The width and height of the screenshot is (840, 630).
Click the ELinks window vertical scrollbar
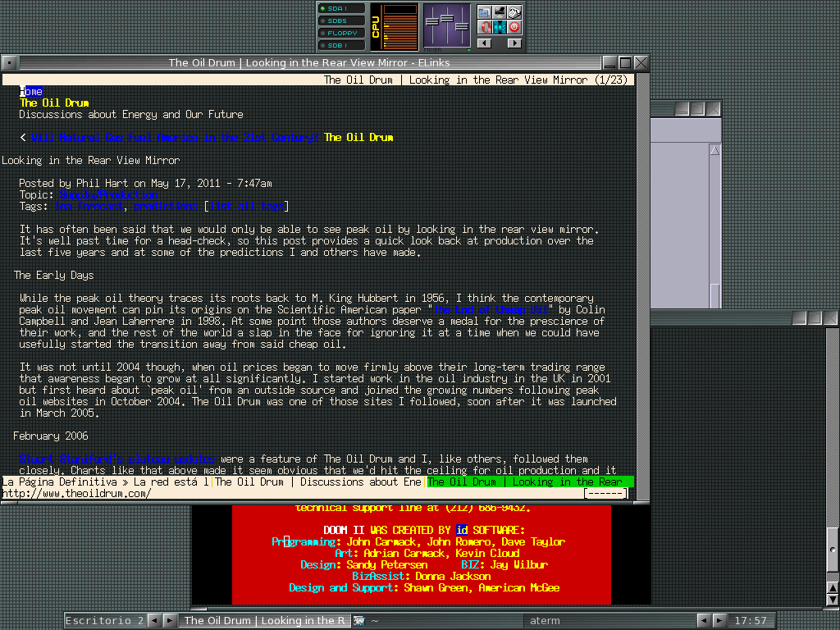pyautogui.click(x=642, y=286)
